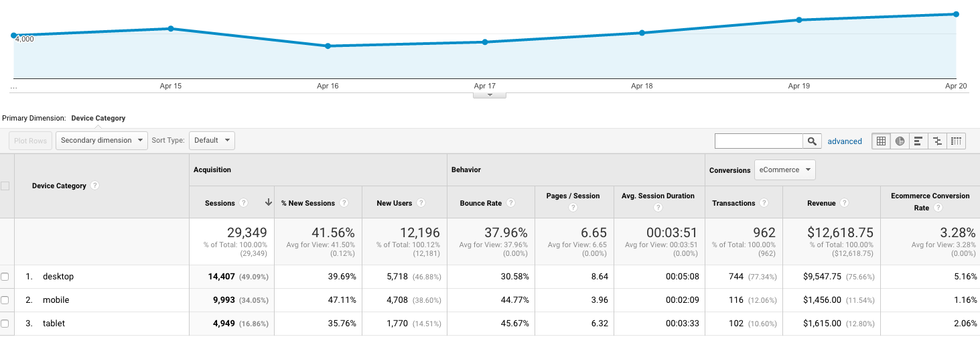Click the magnifier search button

[812, 141]
